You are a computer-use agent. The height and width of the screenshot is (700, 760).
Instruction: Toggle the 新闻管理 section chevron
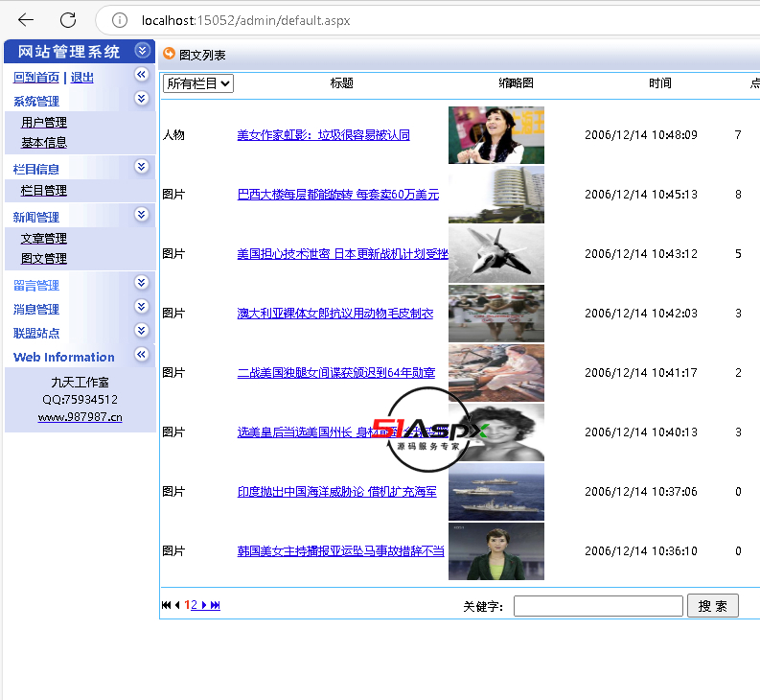coord(142,215)
